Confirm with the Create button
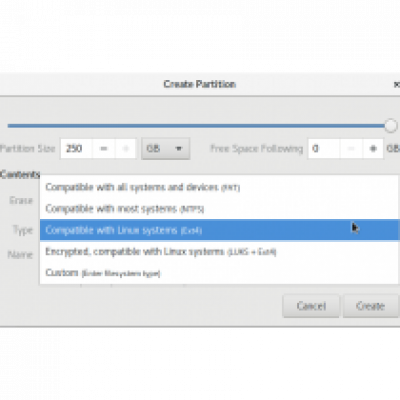 pyautogui.click(x=371, y=306)
